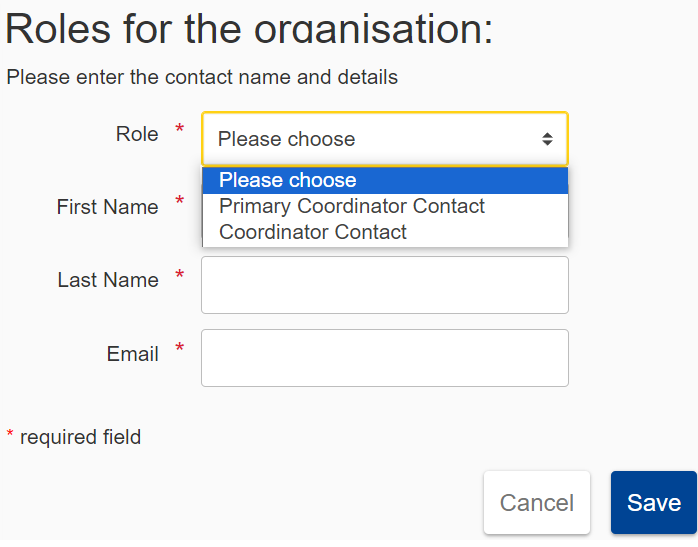
Task: Click the First Name label
Action: coord(107,207)
